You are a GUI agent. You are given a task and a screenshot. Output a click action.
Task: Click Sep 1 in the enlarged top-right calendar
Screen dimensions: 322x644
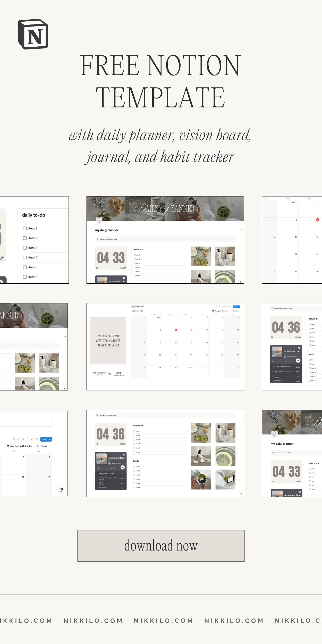(294, 202)
